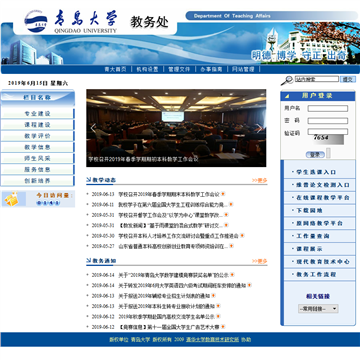Click the carousel caption about the 2019 teaching meeting
This screenshot has height=360, width=360.
click(143, 159)
